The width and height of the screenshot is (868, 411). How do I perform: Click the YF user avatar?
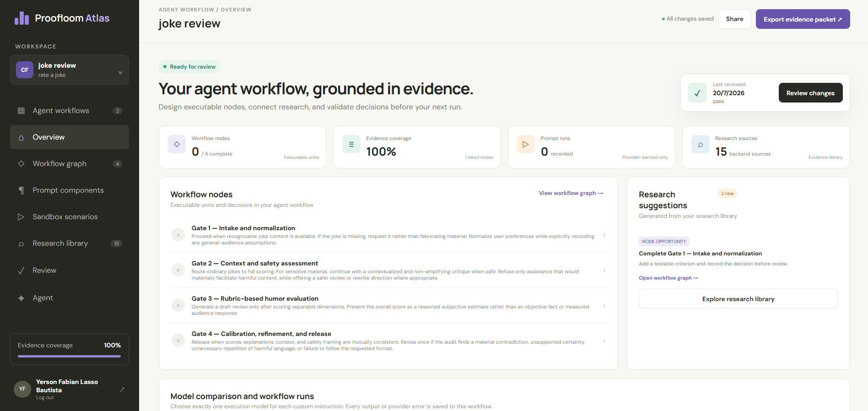[22, 389]
